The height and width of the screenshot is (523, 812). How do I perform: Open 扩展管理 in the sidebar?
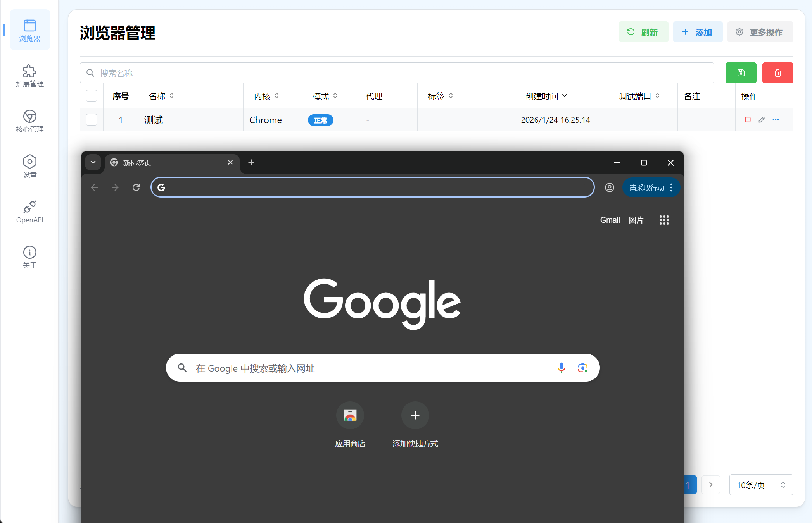point(30,76)
